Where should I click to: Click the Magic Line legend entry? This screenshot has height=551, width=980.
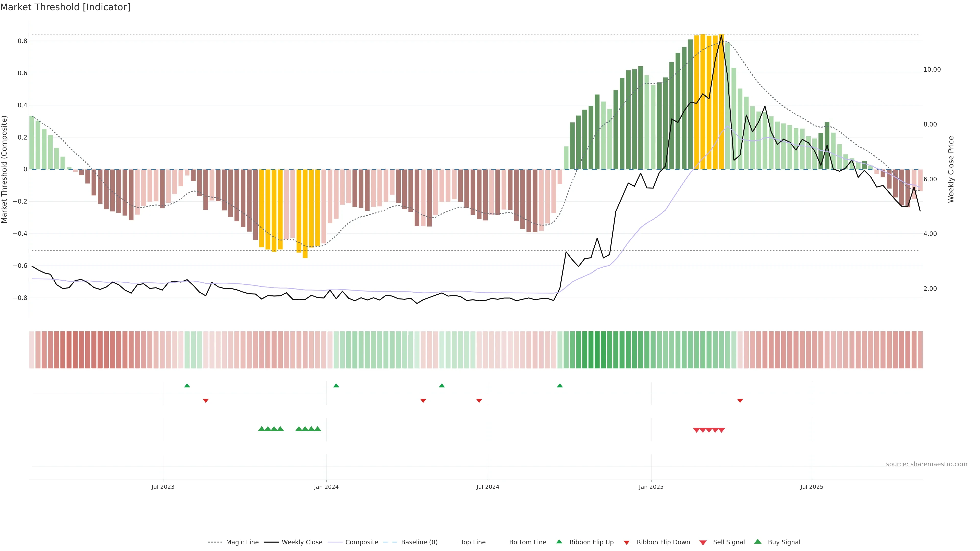(x=242, y=542)
